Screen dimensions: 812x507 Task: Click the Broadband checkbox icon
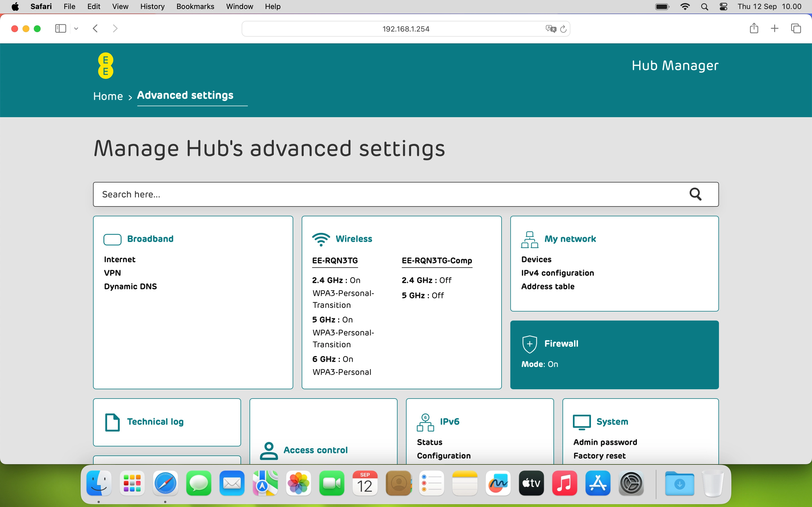[x=112, y=239]
